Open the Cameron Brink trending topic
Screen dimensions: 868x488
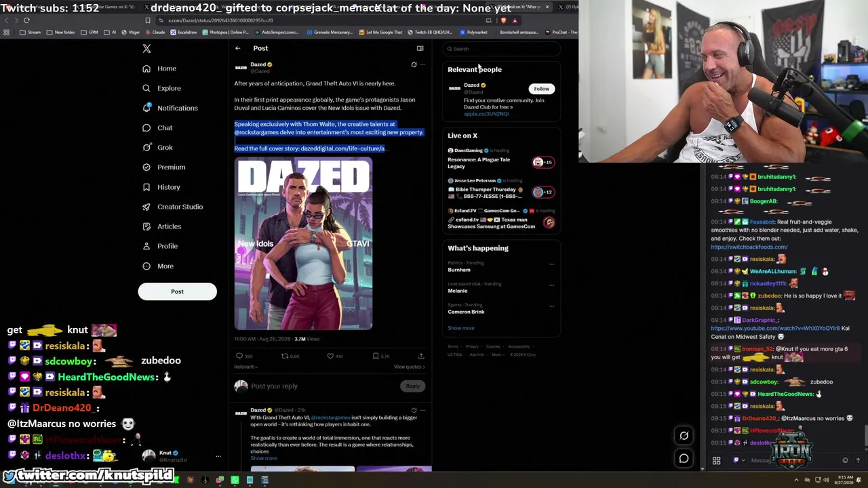(466, 312)
